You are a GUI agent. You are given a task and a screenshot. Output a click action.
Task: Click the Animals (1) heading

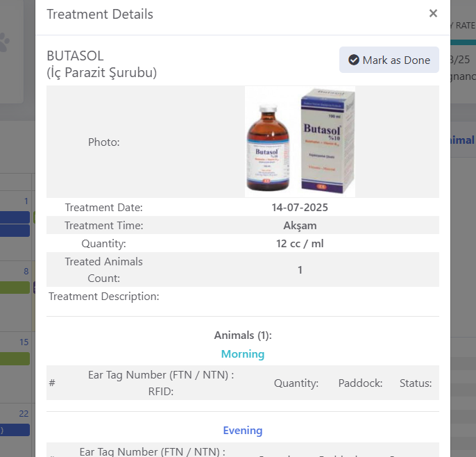[x=243, y=335]
